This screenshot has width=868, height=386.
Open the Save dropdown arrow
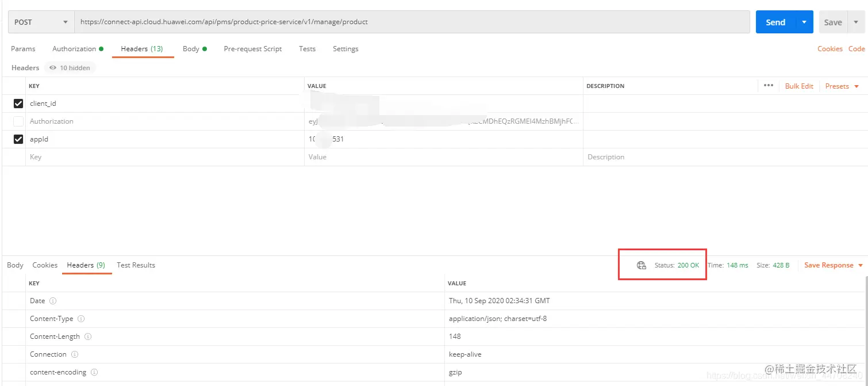[x=856, y=22]
